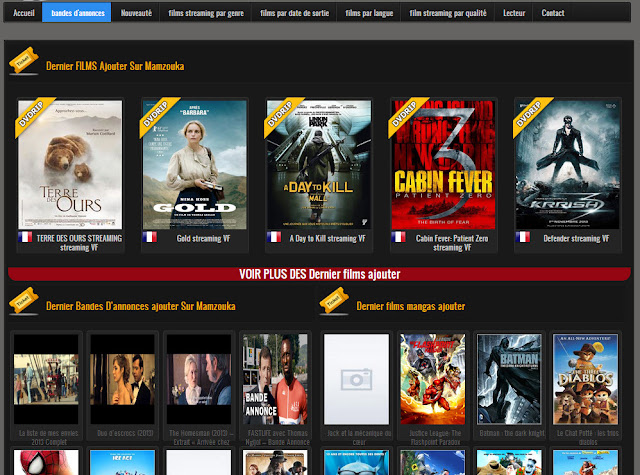Click the French flag next to Gold streaming VF
Viewport: 640px width, 475px height.
pos(150,238)
